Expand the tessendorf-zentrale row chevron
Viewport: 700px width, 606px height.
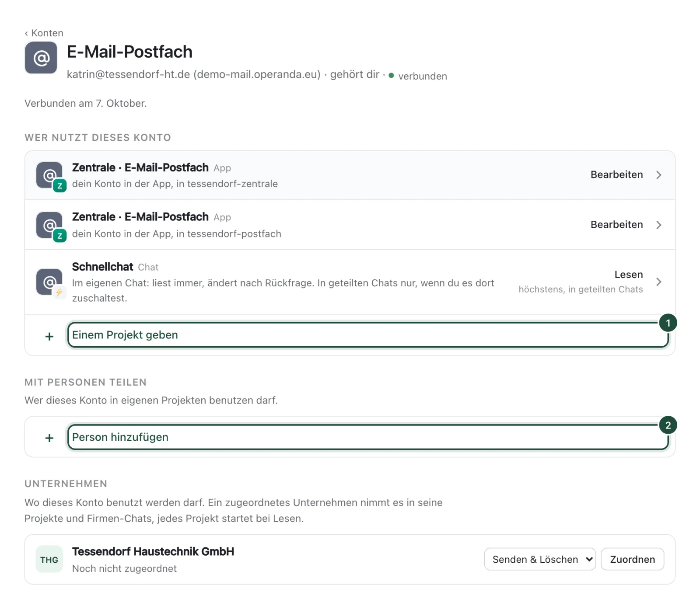tap(659, 175)
